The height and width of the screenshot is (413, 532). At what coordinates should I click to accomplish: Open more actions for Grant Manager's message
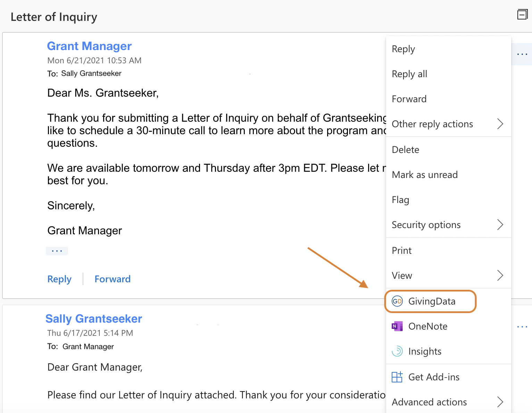tap(522, 54)
